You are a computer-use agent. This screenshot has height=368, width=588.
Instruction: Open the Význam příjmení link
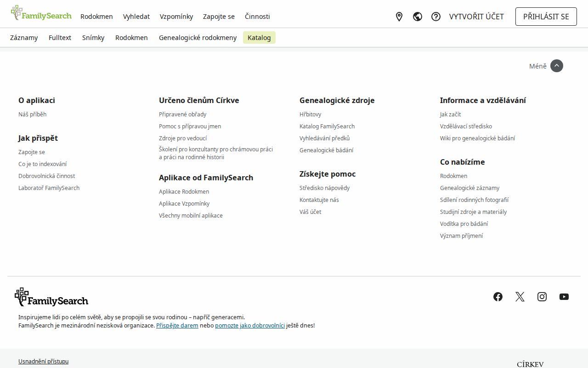[x=461, y=236]
